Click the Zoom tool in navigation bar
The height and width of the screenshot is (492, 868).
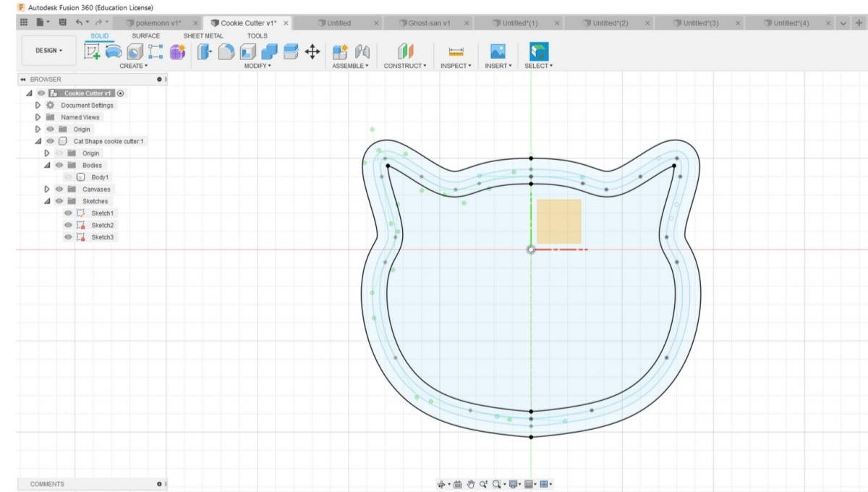(x=483, y=484)
